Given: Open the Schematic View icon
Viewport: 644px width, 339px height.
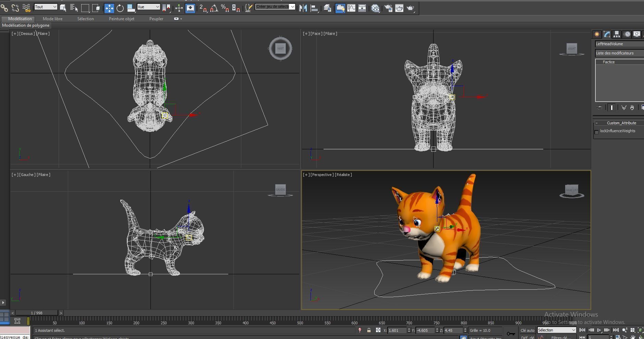Looking at the screenshot, I should coord(362,8).
